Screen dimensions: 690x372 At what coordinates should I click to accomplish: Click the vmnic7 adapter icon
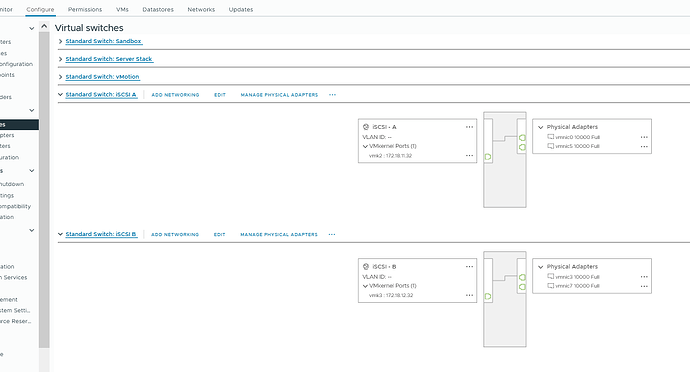click(551, 286)
